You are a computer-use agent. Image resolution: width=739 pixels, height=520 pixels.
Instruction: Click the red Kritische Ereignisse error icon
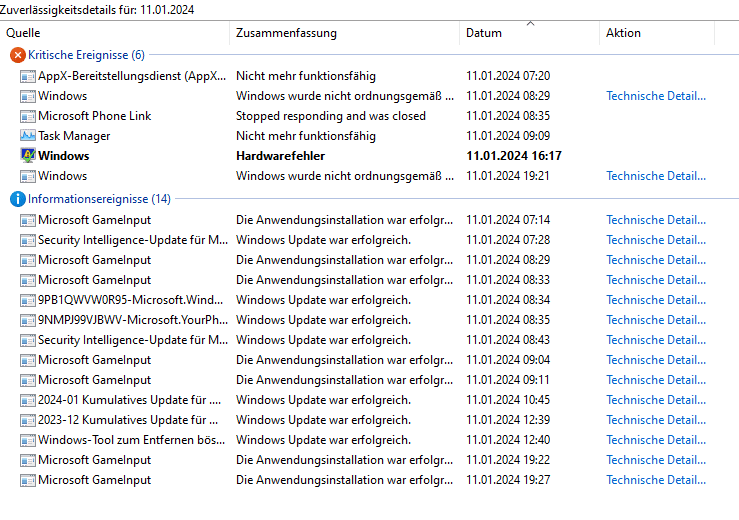[17, 55]
